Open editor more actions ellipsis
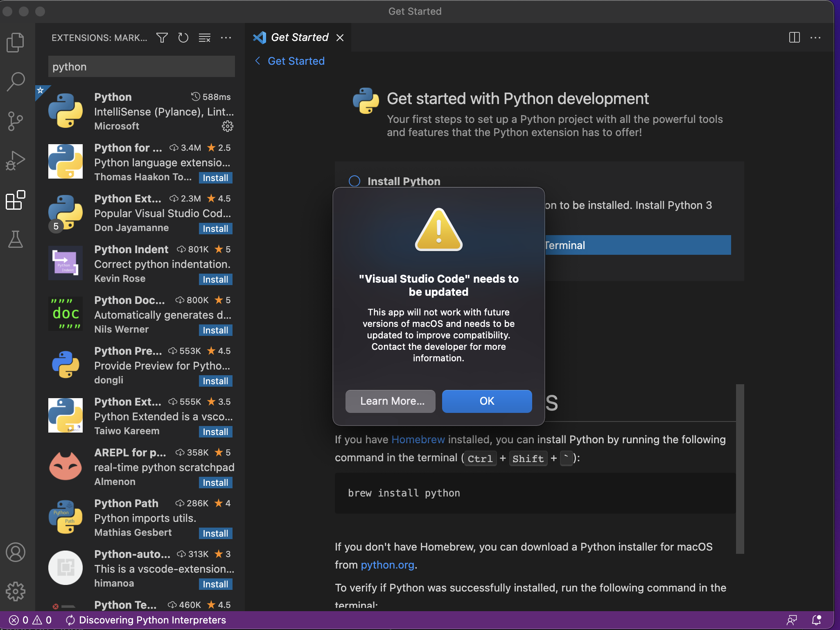 point(815,38)
